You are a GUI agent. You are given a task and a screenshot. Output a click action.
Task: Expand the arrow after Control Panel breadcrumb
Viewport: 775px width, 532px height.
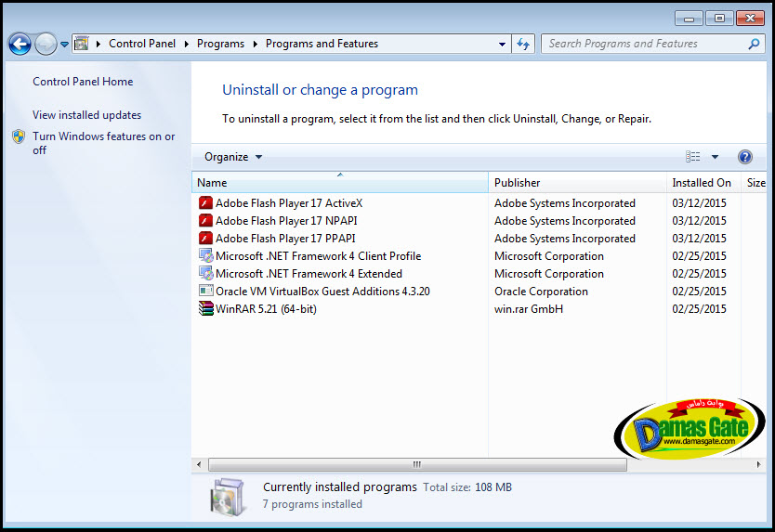tap(187, 44)
